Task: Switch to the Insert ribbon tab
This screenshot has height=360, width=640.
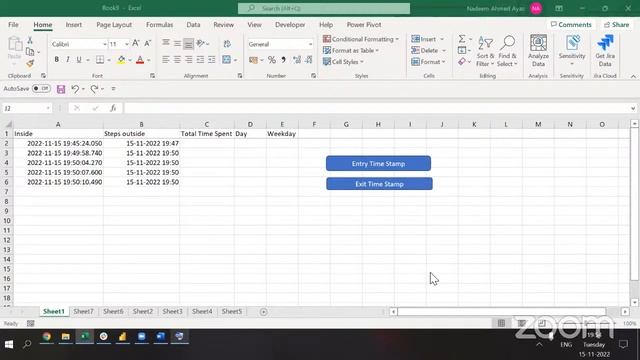Action: point(73,24)
